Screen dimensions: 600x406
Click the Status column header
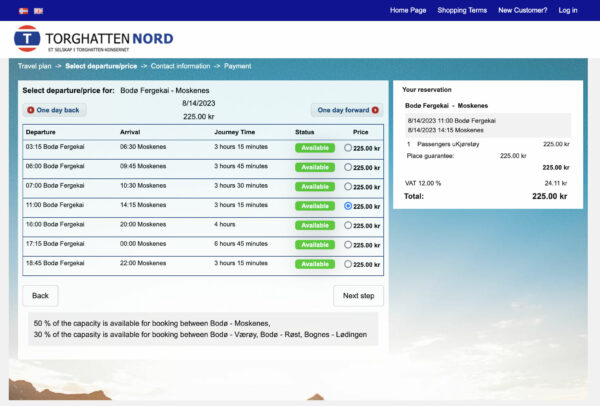click(305, 132)
